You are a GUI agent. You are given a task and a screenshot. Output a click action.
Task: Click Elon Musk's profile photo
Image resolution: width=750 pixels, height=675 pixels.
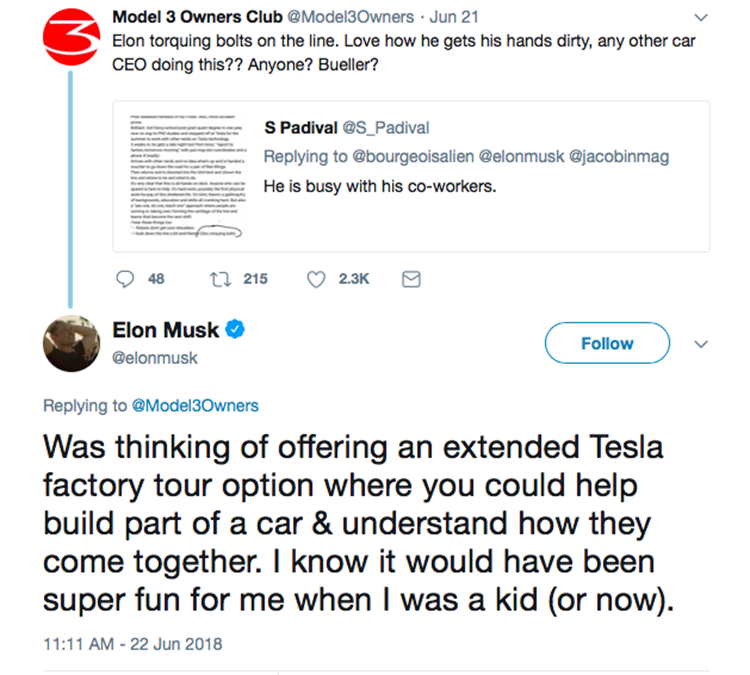(x=68, y=343)
